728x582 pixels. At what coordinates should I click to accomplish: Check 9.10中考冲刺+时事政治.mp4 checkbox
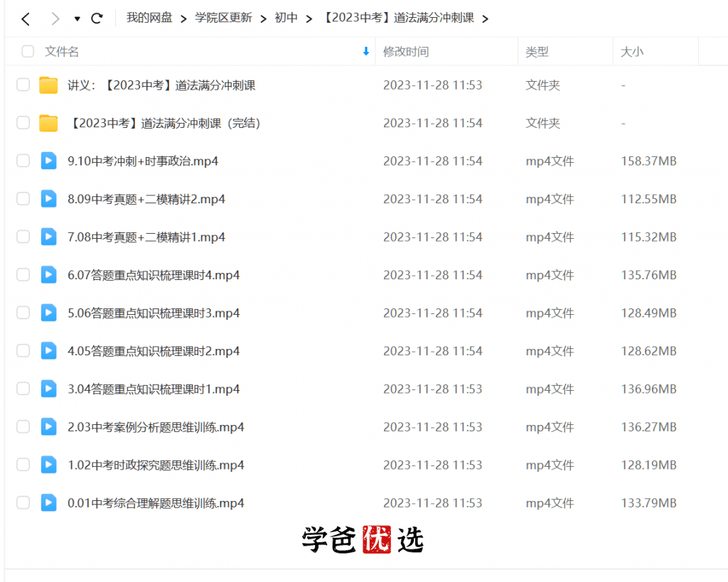click(23, 161)
